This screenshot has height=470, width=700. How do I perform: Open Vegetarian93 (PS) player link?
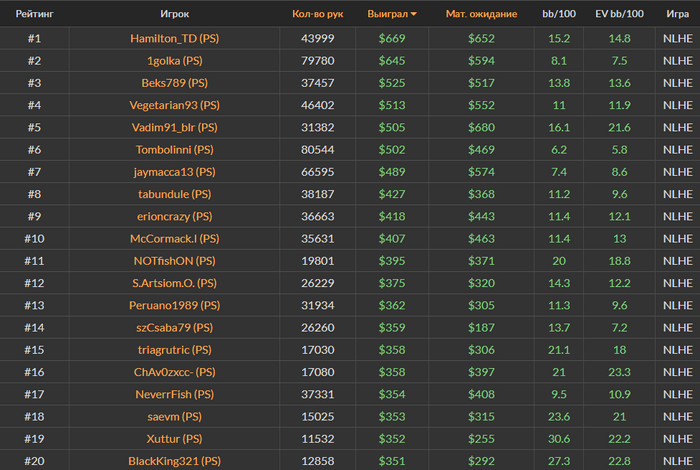click(175, 105)
